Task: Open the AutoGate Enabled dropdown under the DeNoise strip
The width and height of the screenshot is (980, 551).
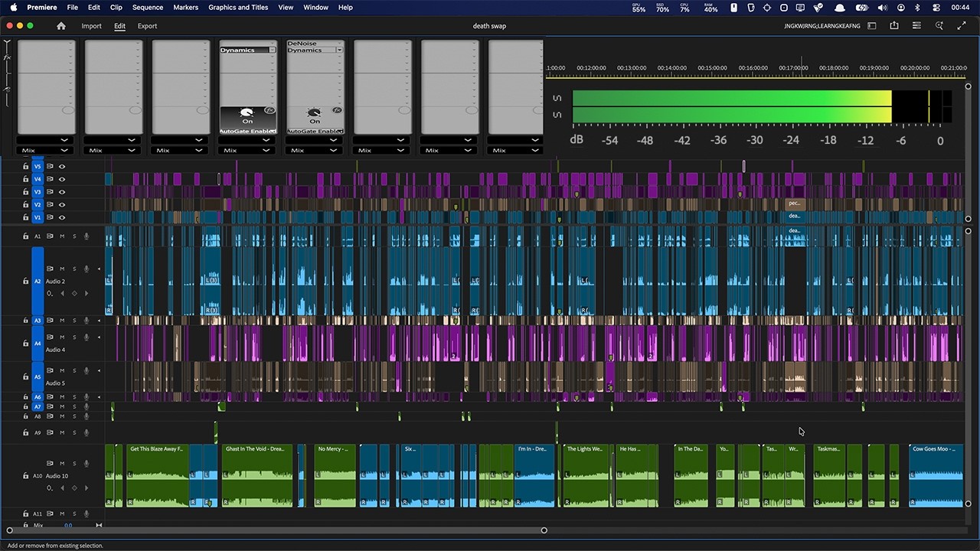Action: (339, 132)
